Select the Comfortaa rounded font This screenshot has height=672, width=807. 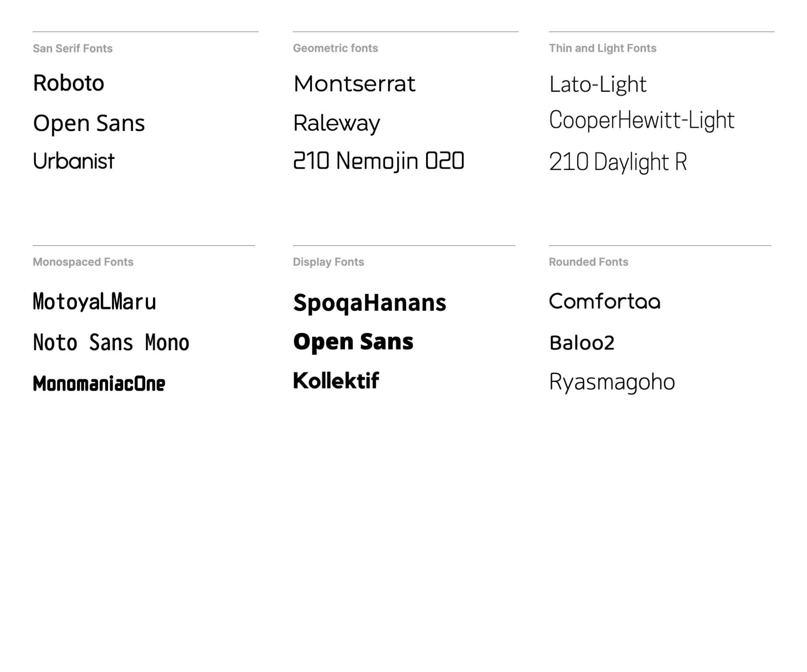(605, 301)
